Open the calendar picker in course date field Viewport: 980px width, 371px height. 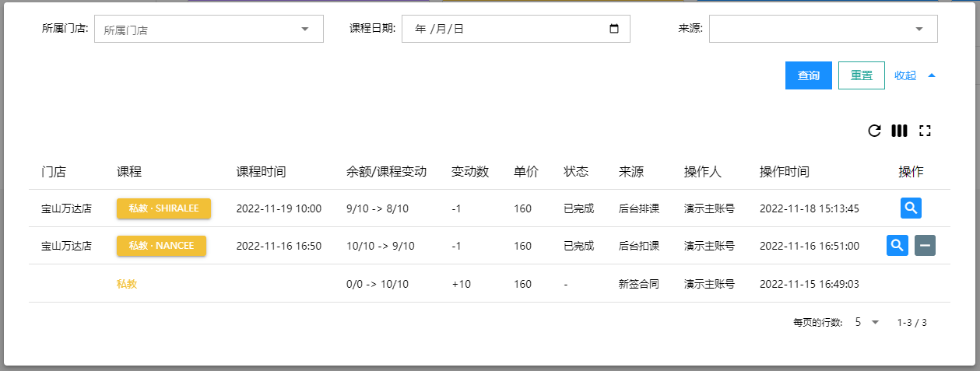[x=614, y=30]
